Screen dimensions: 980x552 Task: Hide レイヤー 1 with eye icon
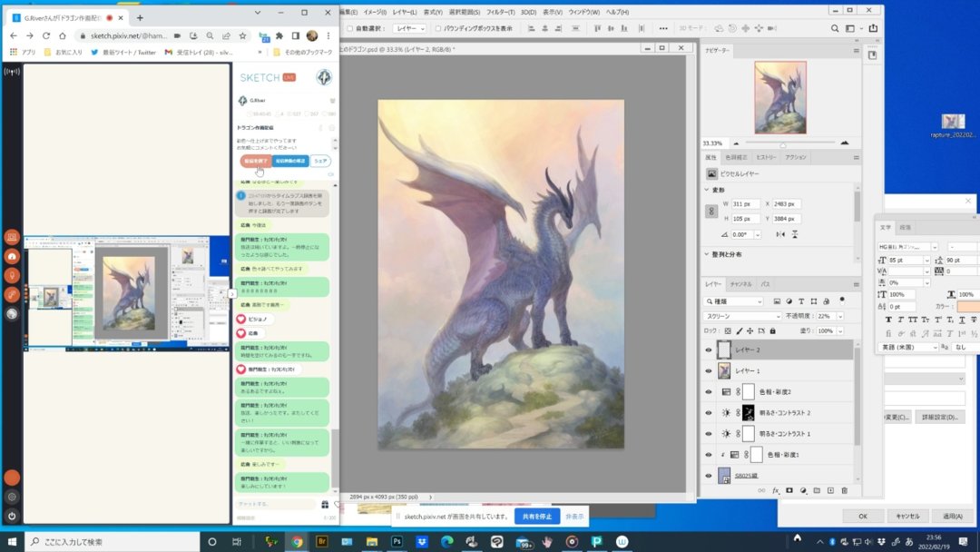coord(708,370)
